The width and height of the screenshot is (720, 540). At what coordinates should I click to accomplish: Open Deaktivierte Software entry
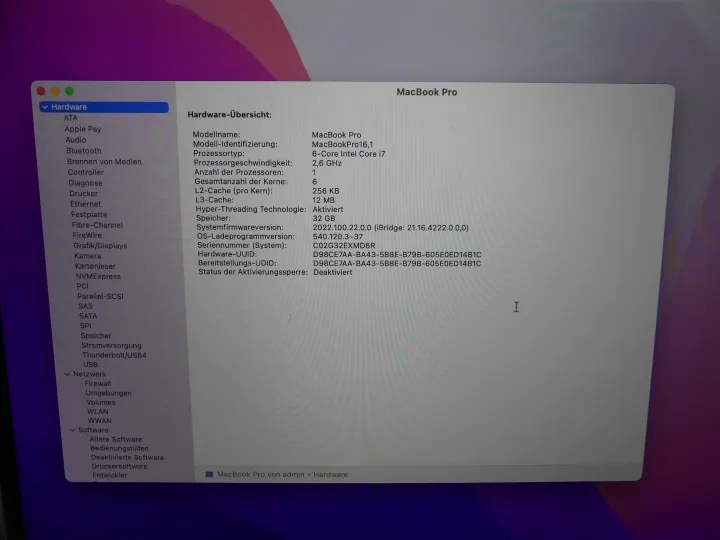(128, 457)
